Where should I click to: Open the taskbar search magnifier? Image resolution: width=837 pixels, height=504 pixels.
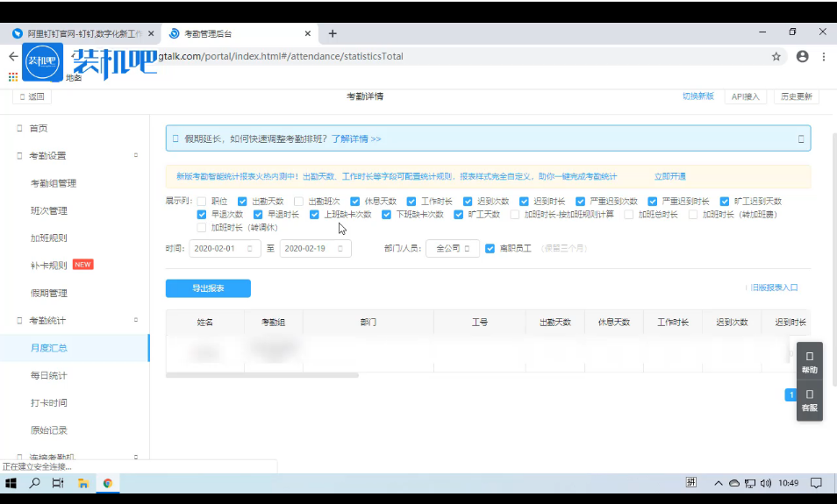coord(35,483)
